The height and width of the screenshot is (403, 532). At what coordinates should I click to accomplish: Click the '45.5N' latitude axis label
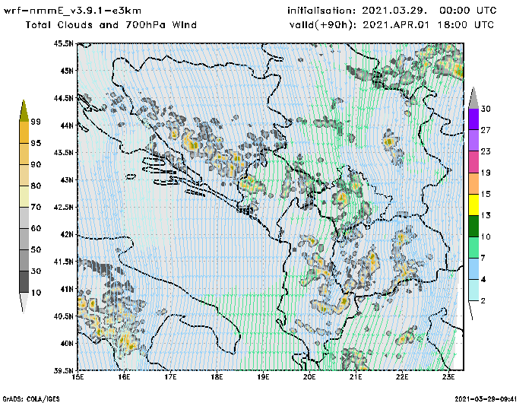pyautogui.click(x=63, y=43)
